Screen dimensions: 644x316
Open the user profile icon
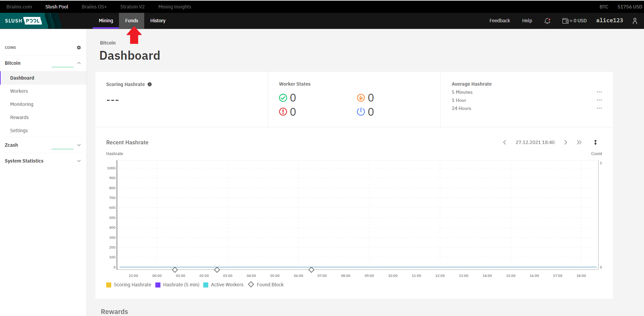[x=635, y=21]
